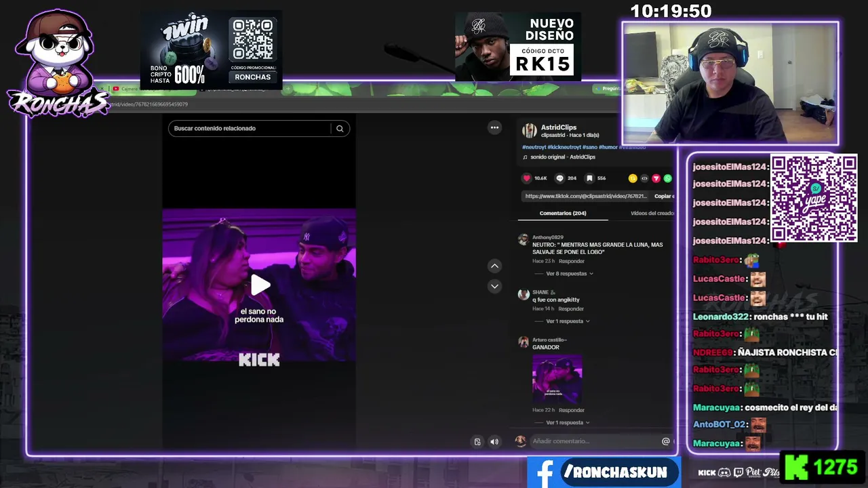Save video with the bookmark icon

(x=589, y=178)
